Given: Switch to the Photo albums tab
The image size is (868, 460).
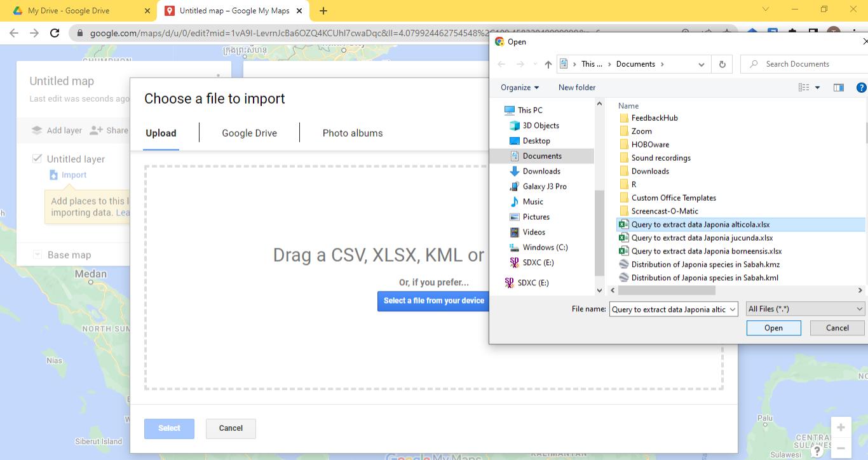Looking at the screenshot, I should click(x=353, y=133).
